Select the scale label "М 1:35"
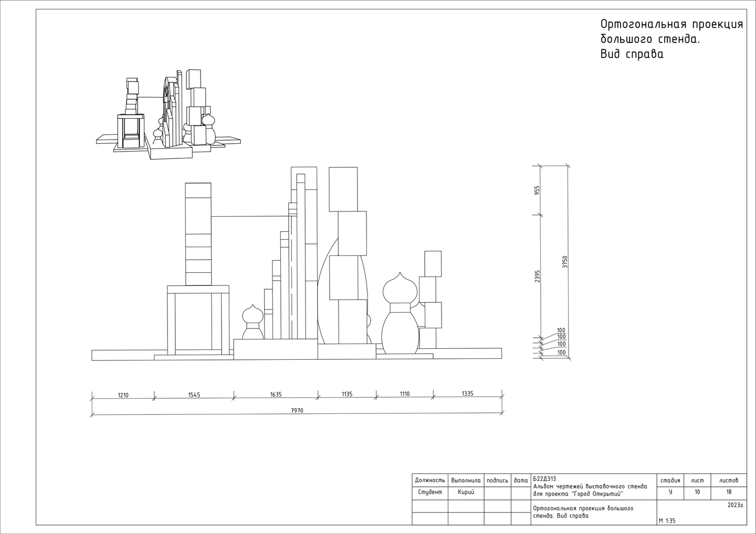 click(x=667, y=521)
